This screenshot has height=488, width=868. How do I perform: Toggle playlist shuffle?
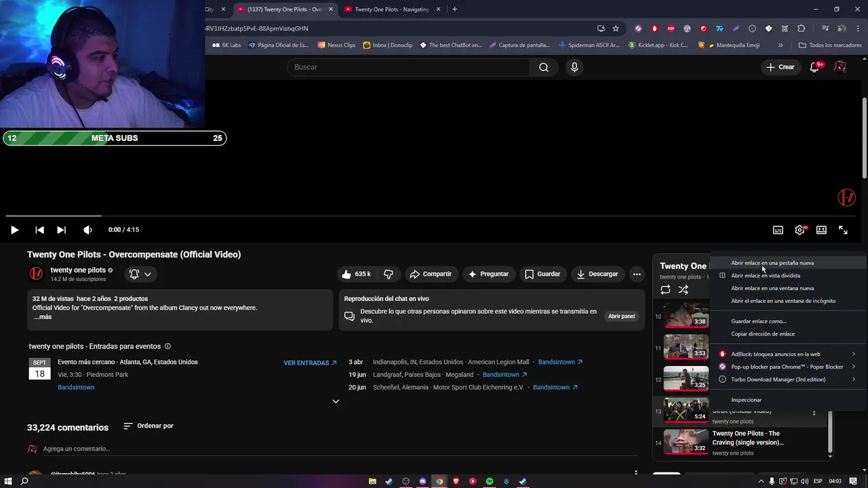click(x=683, y=290)
